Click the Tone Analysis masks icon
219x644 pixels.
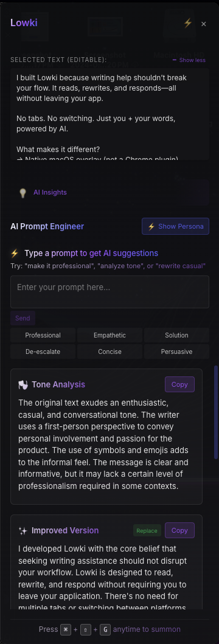[23, 385]
